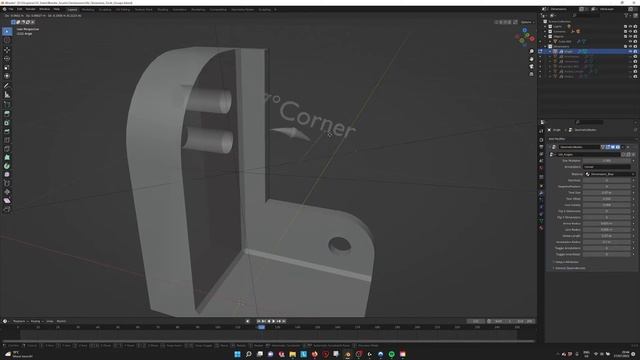Image resolution: width=640 pixels, height=360 pixels.
Task: Expand the Lights collection in outliner
Action: [x=545, y=26]
